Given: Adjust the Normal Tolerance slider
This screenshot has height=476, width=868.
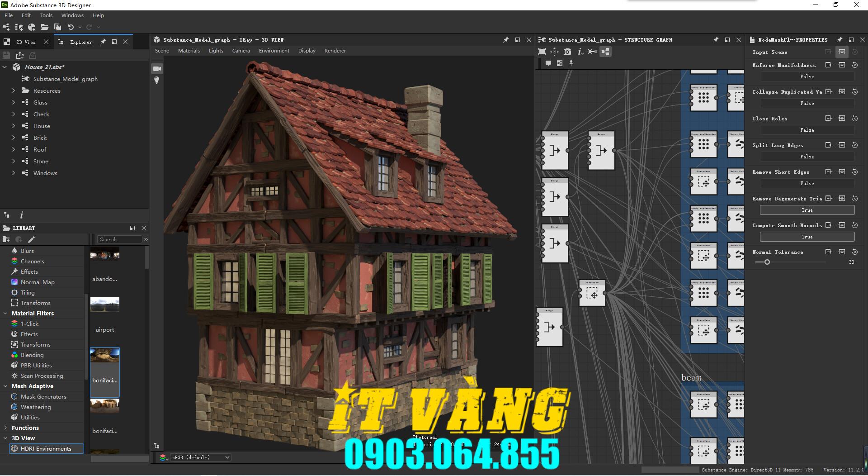Looking at the screenshot, I should [767, 262].
